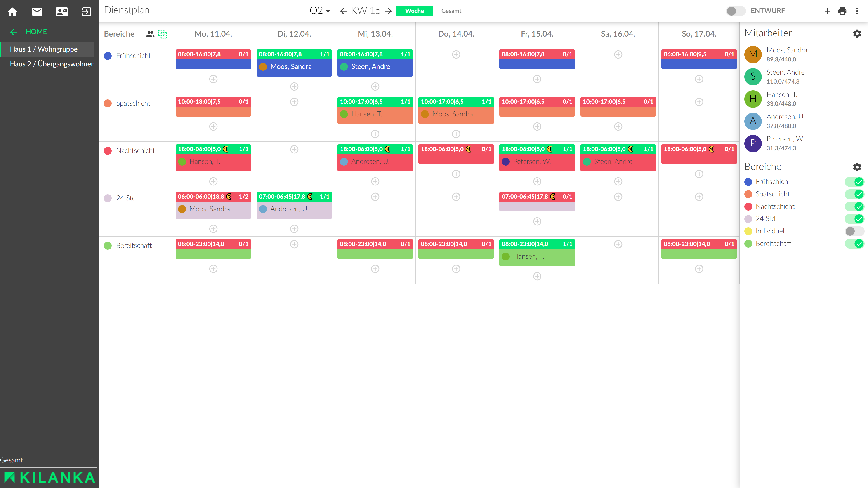Switch to the Gesamt view tab

pos(451,11)
